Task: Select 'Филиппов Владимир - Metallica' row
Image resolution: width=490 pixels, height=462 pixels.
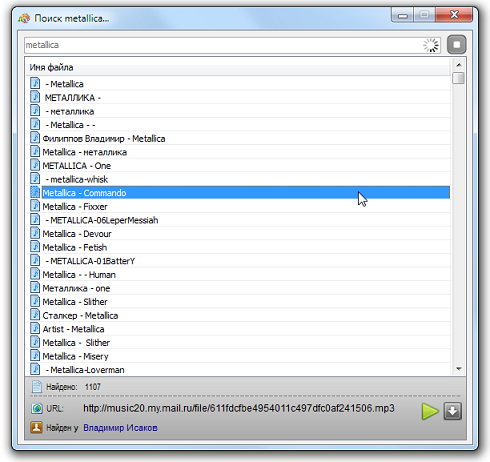Action: click(x=238, y=138)
